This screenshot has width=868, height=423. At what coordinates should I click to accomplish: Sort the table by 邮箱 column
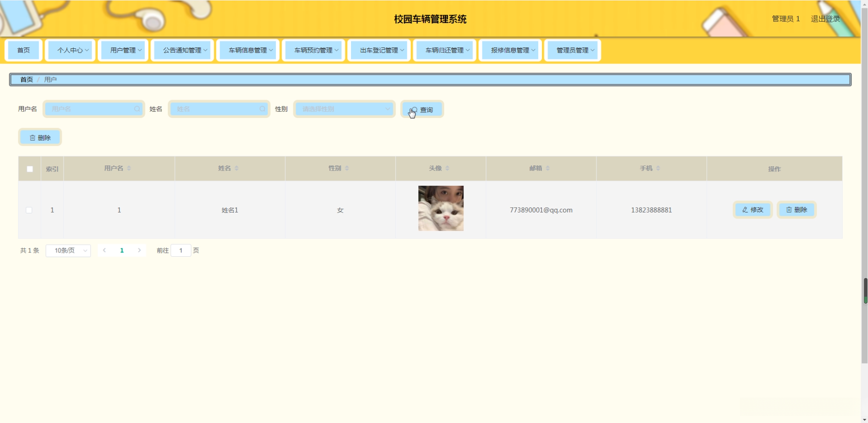[x=548, y=169]
